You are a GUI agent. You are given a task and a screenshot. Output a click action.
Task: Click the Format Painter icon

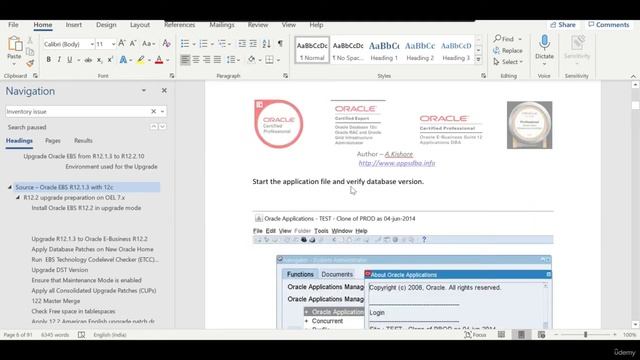tap(30, 63)
